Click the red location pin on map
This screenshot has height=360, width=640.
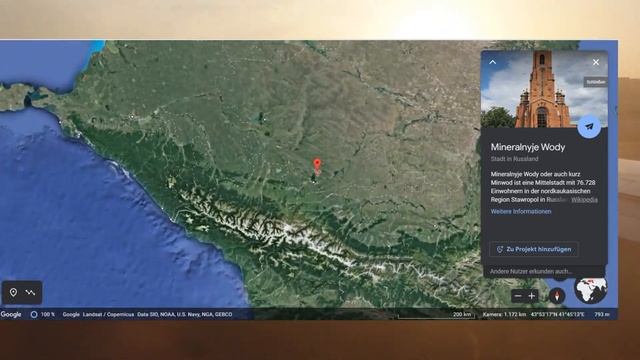(x=317, y=166)
